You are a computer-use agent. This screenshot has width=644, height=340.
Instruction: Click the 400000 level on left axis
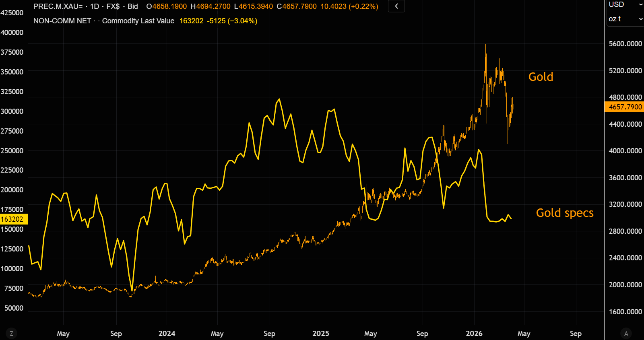12,33
